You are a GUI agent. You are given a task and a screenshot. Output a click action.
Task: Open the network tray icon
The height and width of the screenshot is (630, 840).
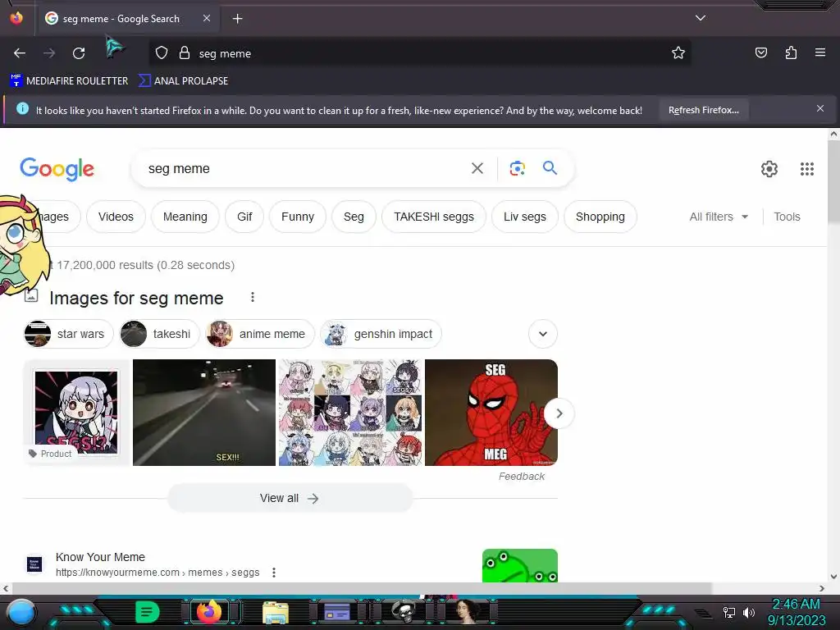[x=729, y=612]
